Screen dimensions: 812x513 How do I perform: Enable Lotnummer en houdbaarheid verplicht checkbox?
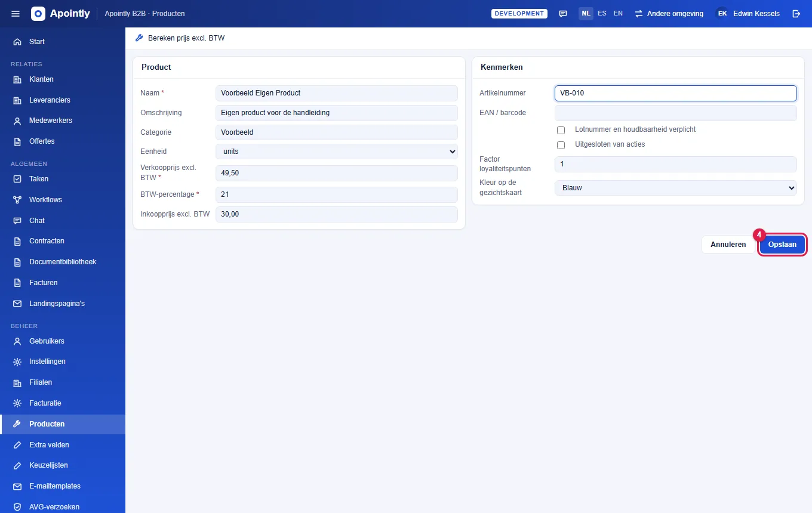point(561,130)
